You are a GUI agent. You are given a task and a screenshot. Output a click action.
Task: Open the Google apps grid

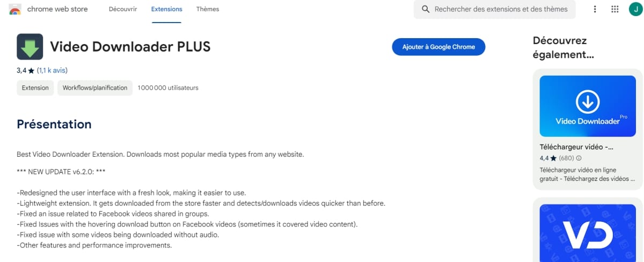(615, 9)
